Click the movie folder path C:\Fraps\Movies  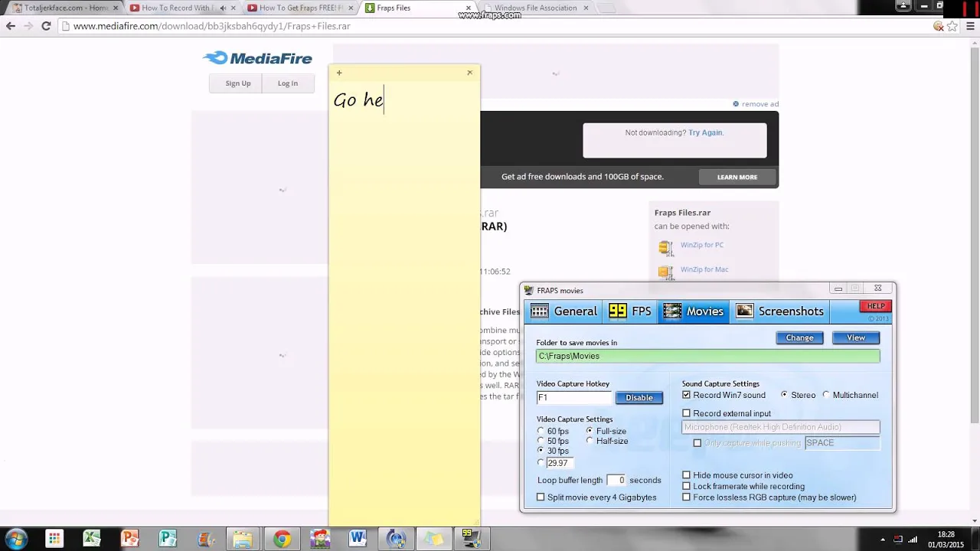[x=707, y=356]
